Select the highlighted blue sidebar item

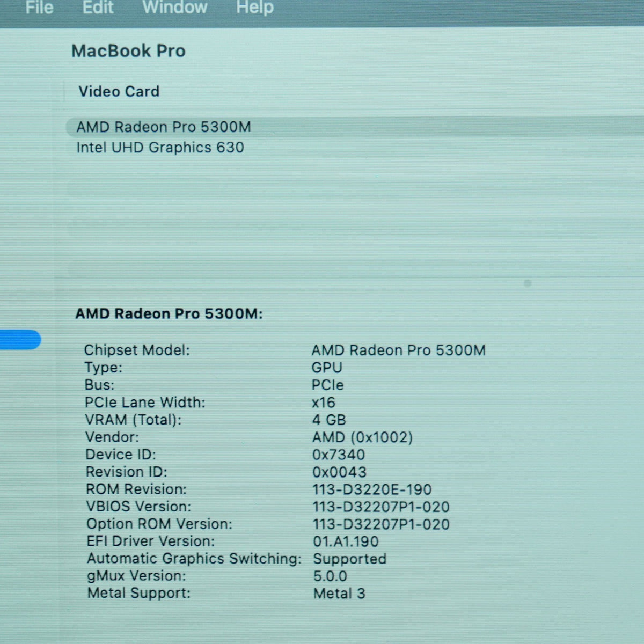point(20,340)
